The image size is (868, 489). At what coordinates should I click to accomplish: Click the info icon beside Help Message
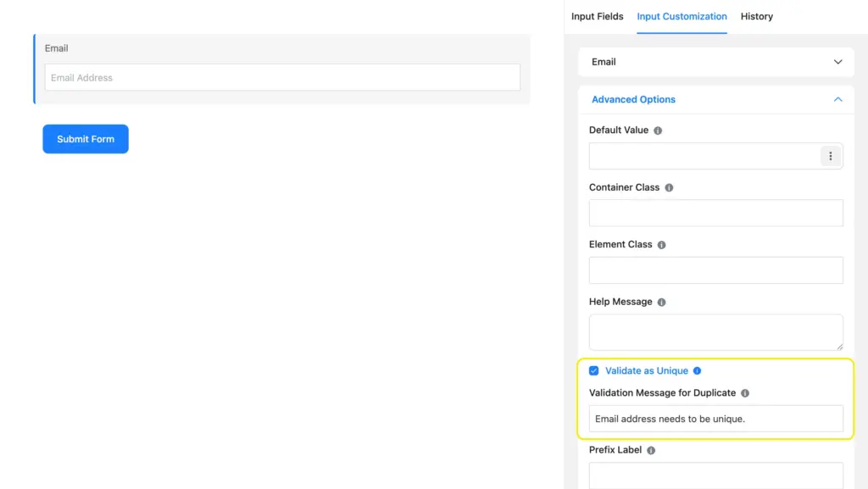(661, 302)
